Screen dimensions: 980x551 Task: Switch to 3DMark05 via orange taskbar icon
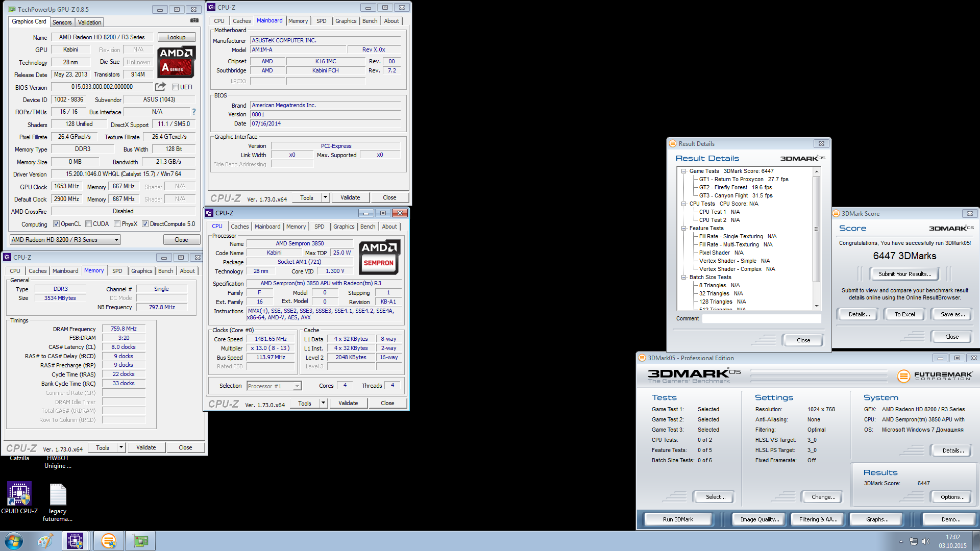click(108, 541)
